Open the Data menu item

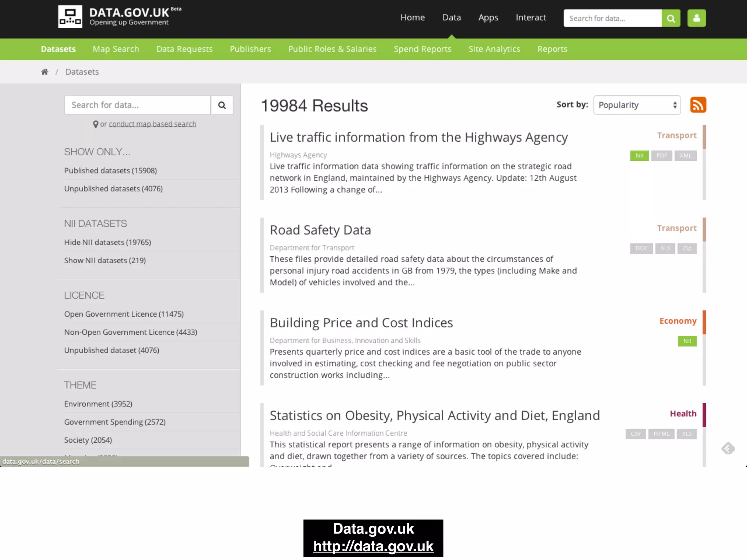point(452,17)
